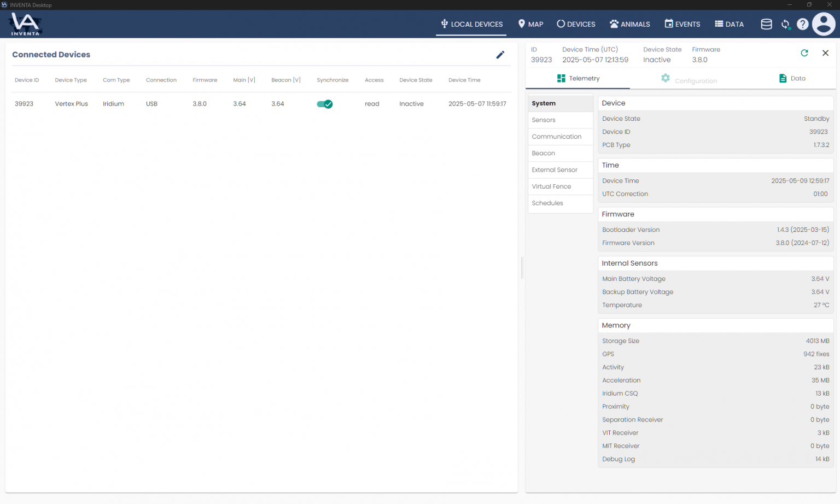The height and width of the screenshot is (504, 840).
Task: Click the pencil edit icon for Connected Devices
Action: tap(500, 55)
